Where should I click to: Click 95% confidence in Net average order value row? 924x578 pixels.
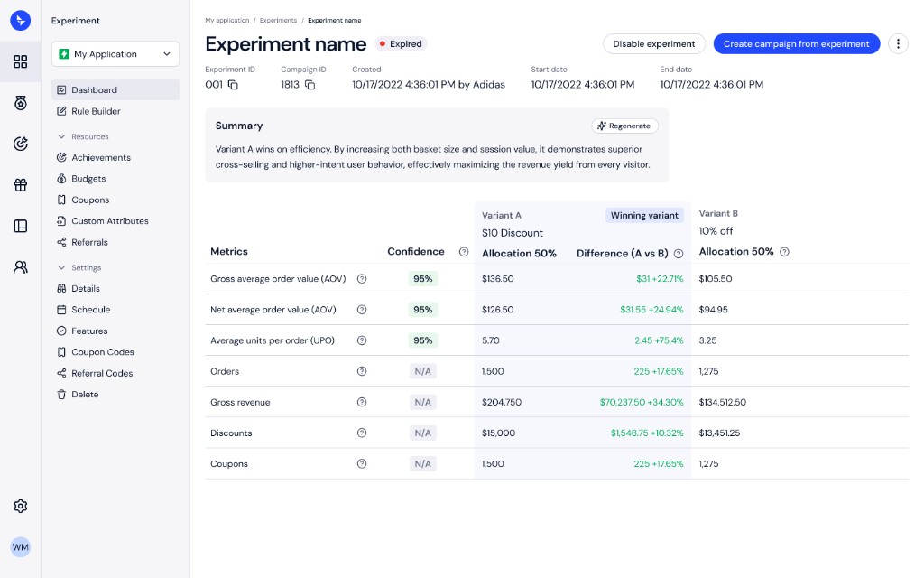tap(422, 310)
